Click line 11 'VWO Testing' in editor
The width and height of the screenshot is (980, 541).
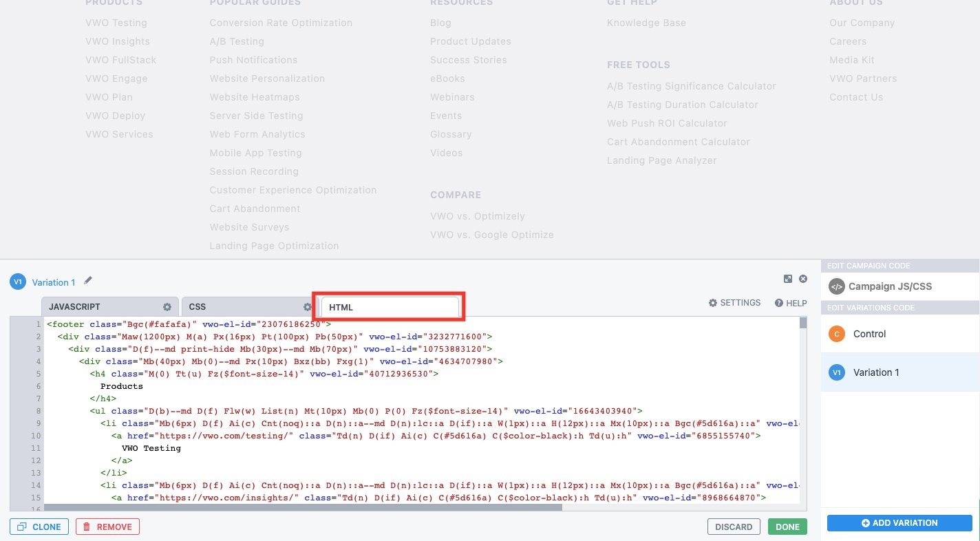tap(151, 448)
